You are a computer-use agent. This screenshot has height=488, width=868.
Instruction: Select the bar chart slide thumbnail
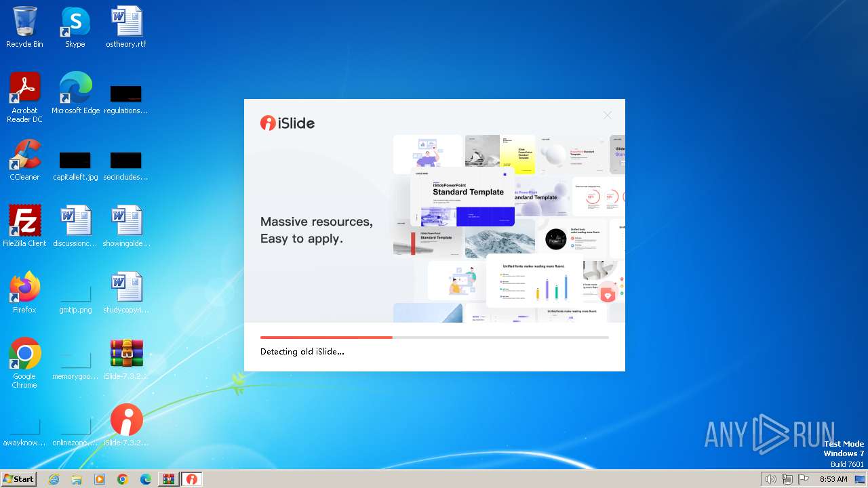[534, 281]
